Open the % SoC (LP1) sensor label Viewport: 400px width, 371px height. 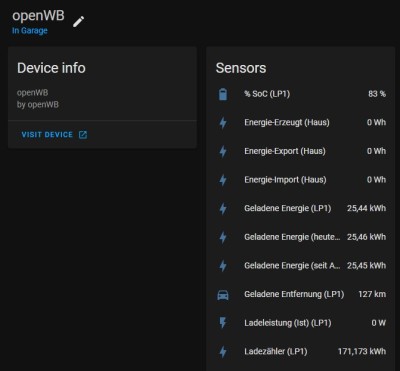[267, 94]
